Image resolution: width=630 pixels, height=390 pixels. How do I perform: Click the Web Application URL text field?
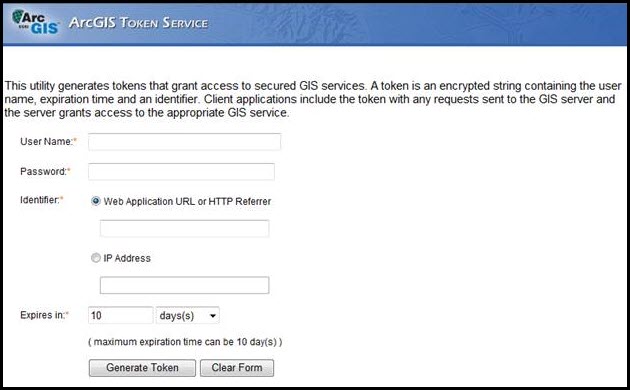[x=184, y=229]
